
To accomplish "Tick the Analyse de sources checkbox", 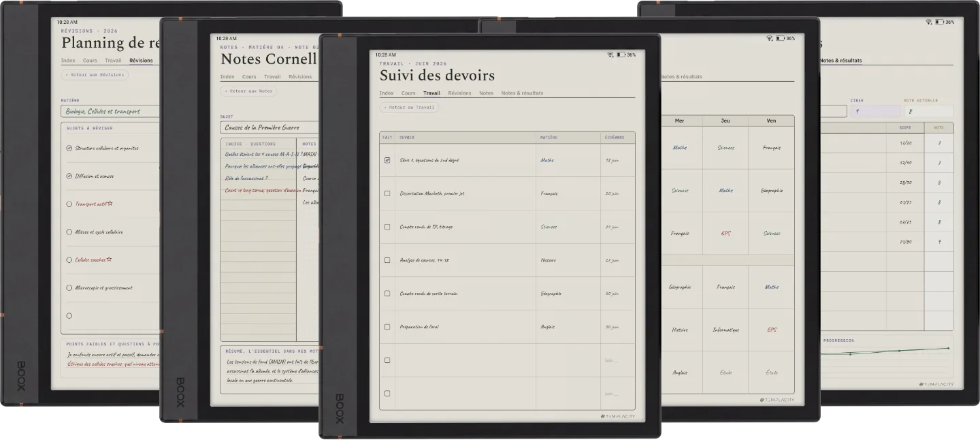I will tap(387, 260).
